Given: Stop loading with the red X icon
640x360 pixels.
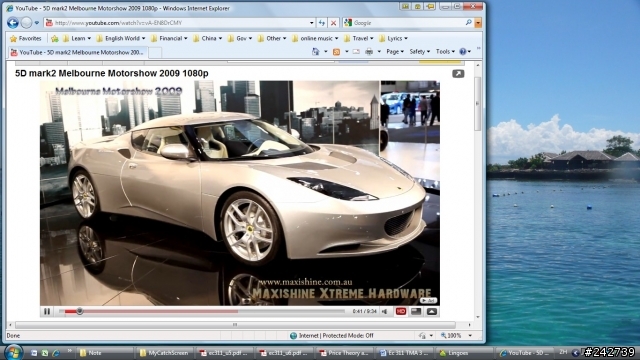Looking at the screenshot, I should click(333, 23).
